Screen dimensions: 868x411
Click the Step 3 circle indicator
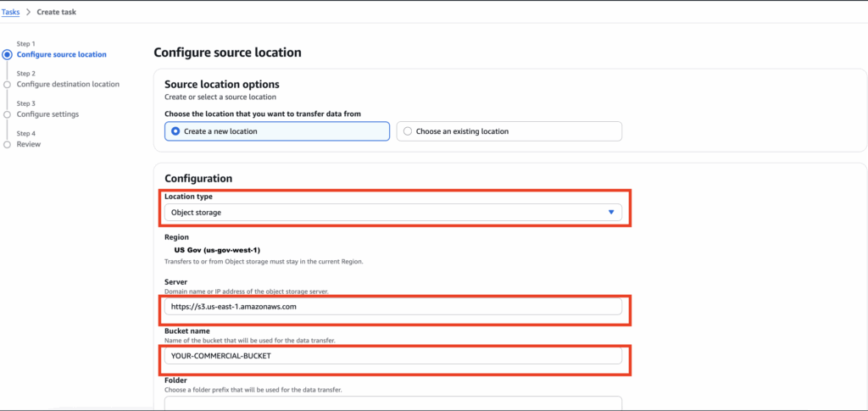pos(8,114)
